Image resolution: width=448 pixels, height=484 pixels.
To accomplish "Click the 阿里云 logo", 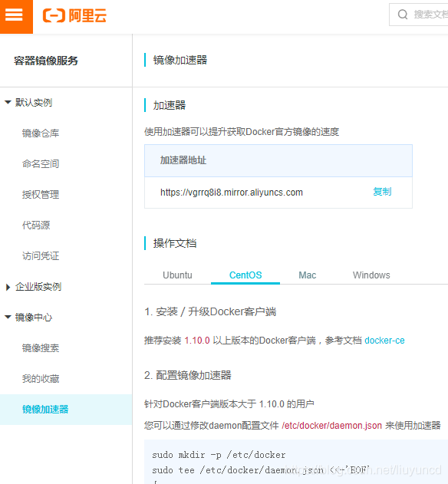I will (x=74, y=15).
